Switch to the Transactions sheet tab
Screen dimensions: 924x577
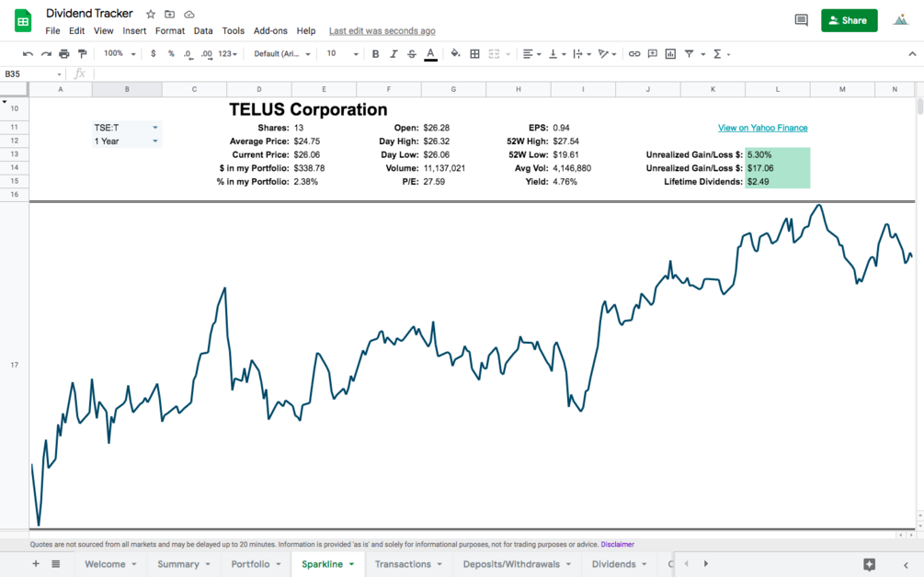tap(408, 564)
